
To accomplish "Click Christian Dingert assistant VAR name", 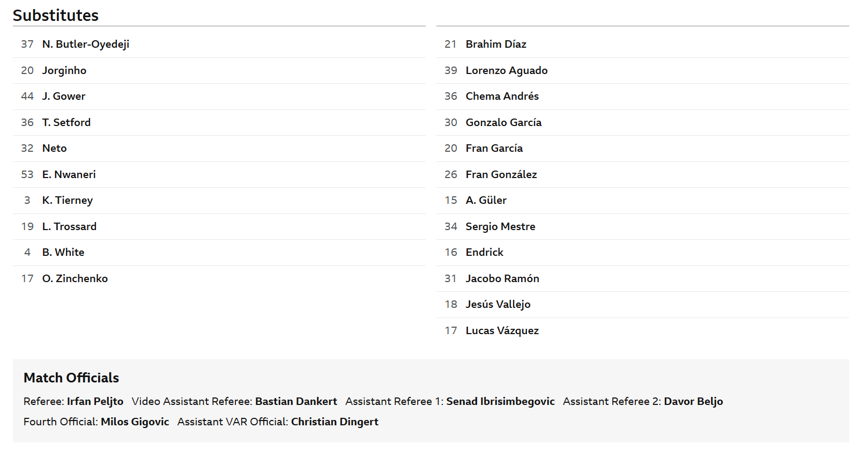I will [335, 422].
